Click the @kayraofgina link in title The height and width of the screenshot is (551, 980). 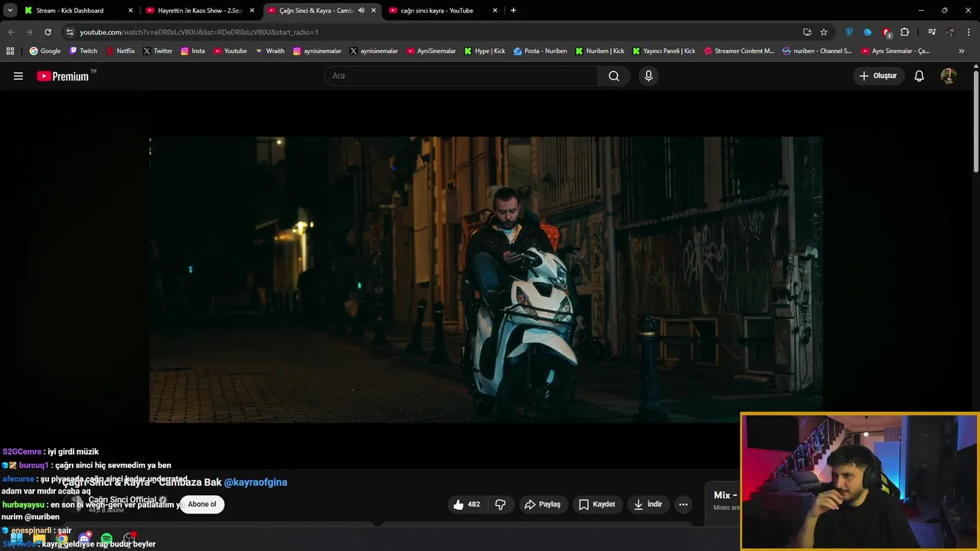tap(256, 482)
